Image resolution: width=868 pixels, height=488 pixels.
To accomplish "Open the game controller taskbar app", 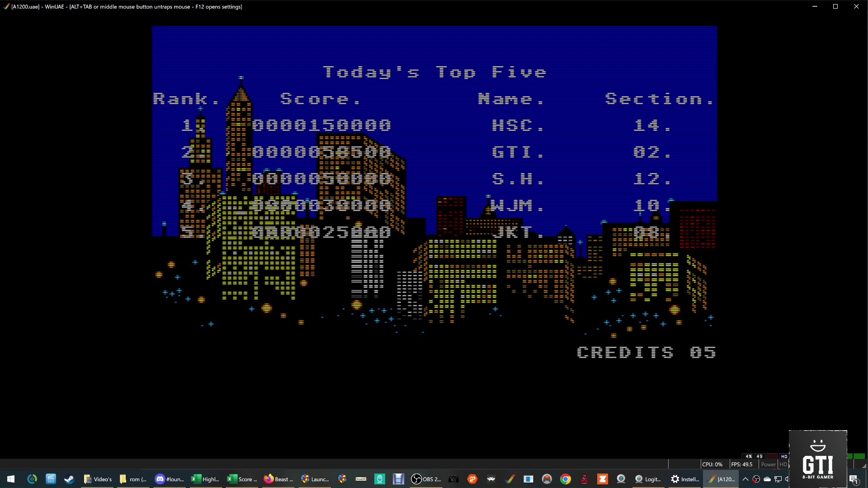I will pos(453,479).
